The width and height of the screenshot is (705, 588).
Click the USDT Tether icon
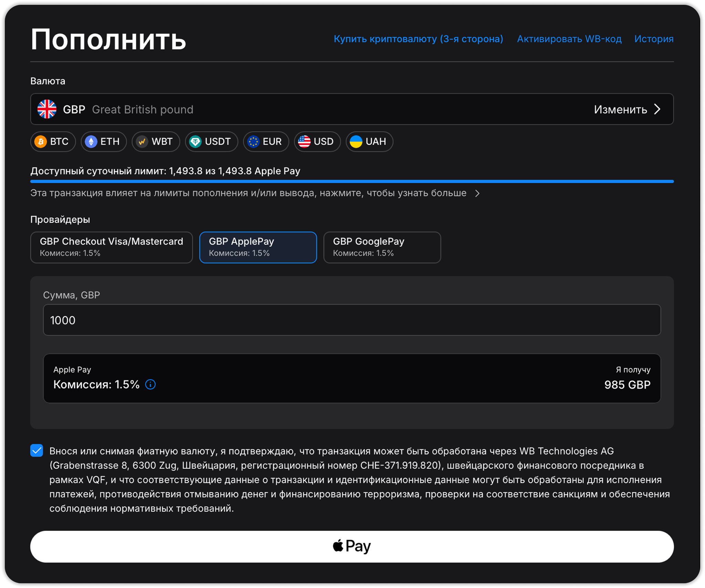point(195,141)
